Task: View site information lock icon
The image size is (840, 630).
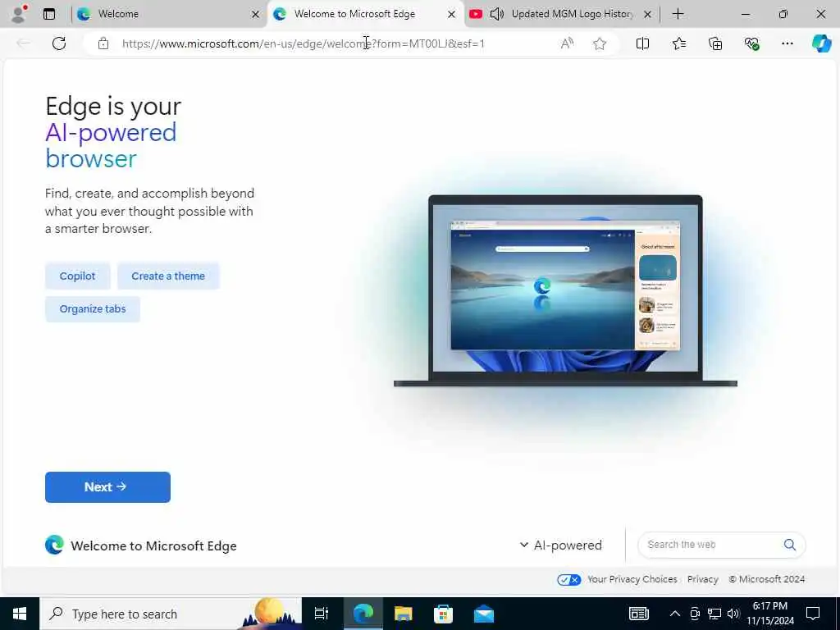Action: (103, 43)
